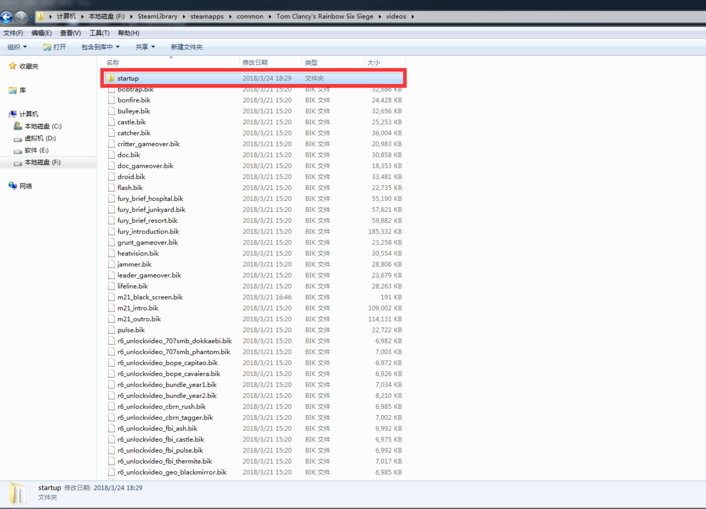
Task: Select fury_introduction.bik file
Action: tap(255, 232)
